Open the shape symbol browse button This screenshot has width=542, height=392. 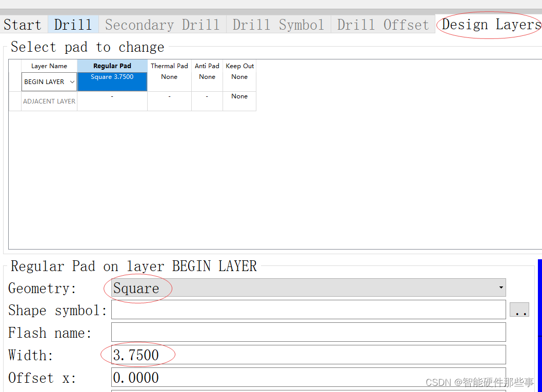click(519, 309)
